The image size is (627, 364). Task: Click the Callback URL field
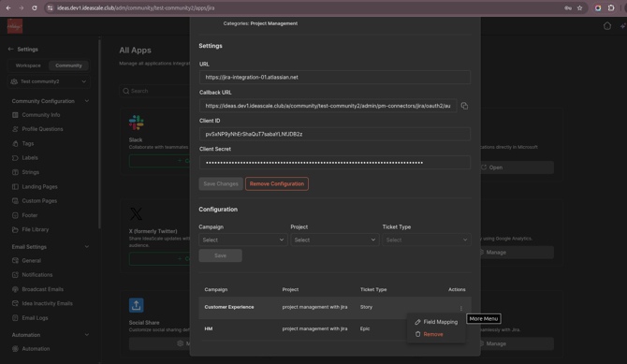point(328,106)
